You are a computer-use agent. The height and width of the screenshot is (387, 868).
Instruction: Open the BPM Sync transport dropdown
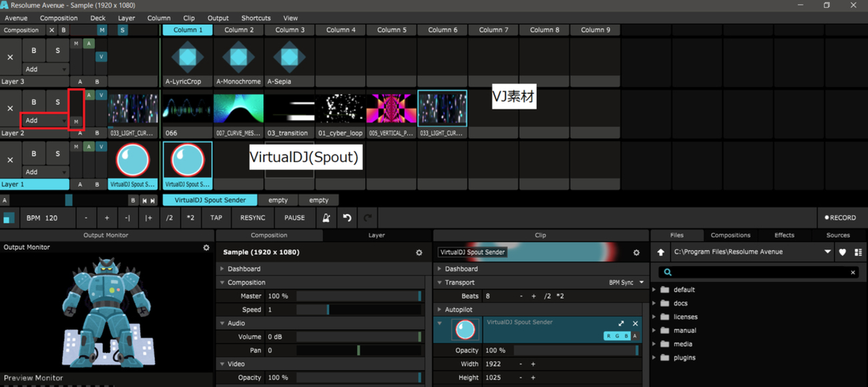click(626, 283)
